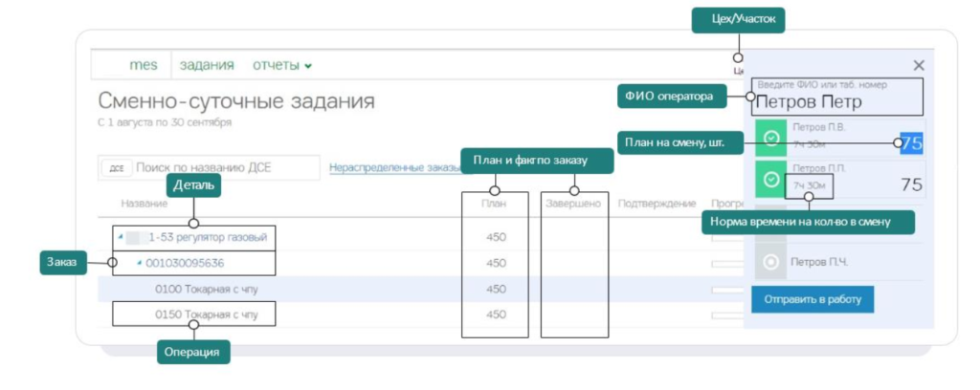Click plan value 450 in 0100 Токарная row
980x390 pixels.
click(x=497, y=290)
